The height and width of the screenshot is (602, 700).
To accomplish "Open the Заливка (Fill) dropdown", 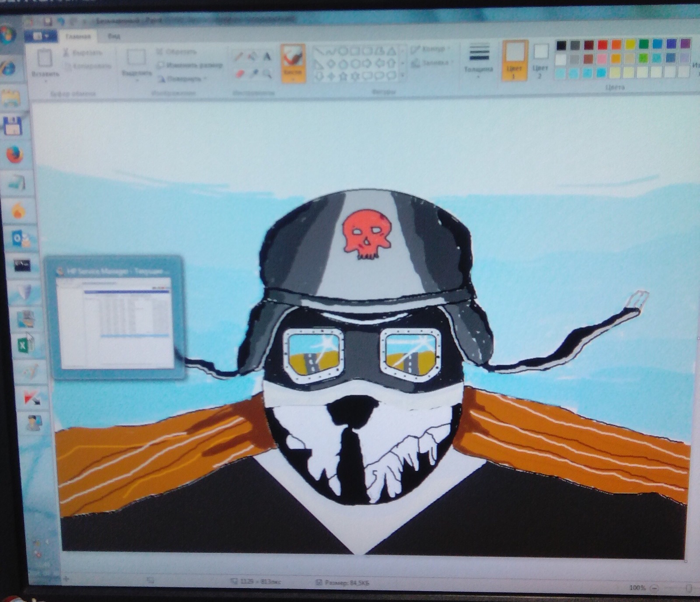I will (431, 63).
